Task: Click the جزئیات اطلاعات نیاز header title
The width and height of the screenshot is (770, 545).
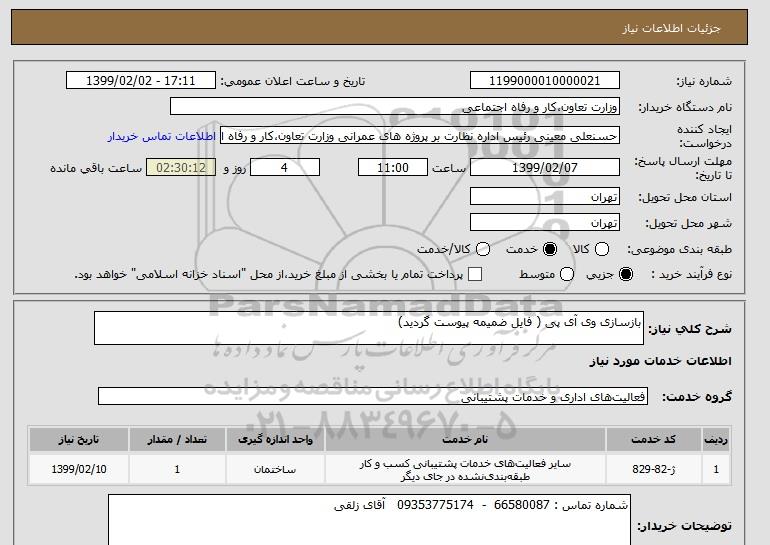Action: point(671,28)
